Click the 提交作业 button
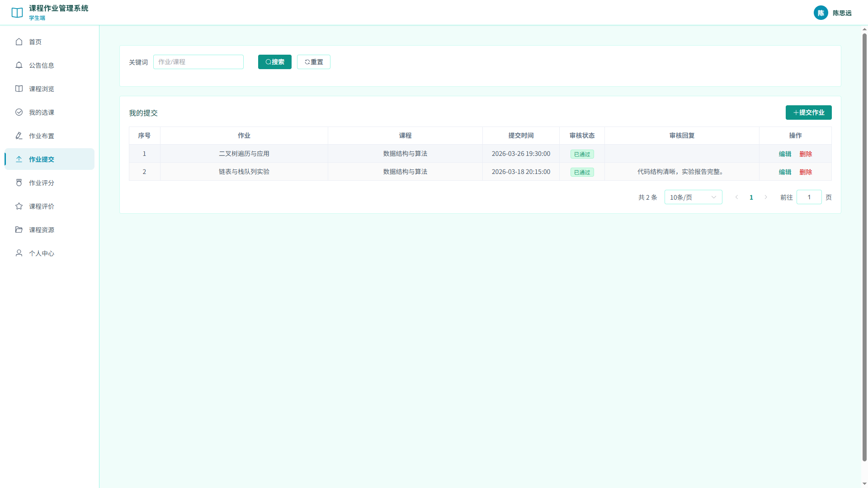 [x=809, y=113]
